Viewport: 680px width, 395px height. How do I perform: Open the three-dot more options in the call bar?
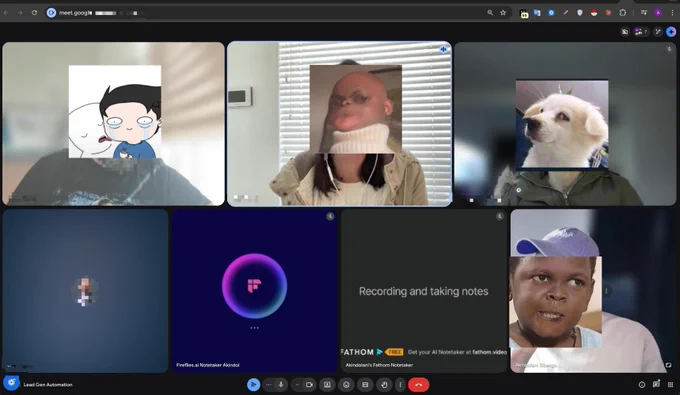pos(400,385)
